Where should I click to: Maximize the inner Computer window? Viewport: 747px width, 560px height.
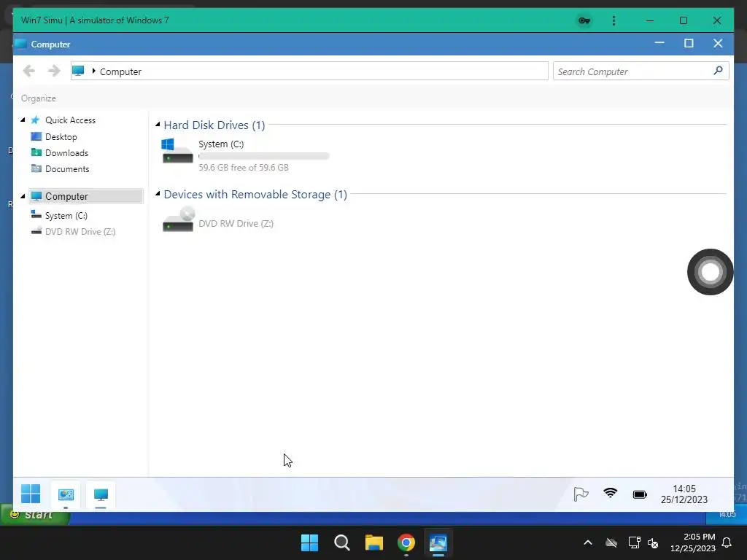(689, 43)
